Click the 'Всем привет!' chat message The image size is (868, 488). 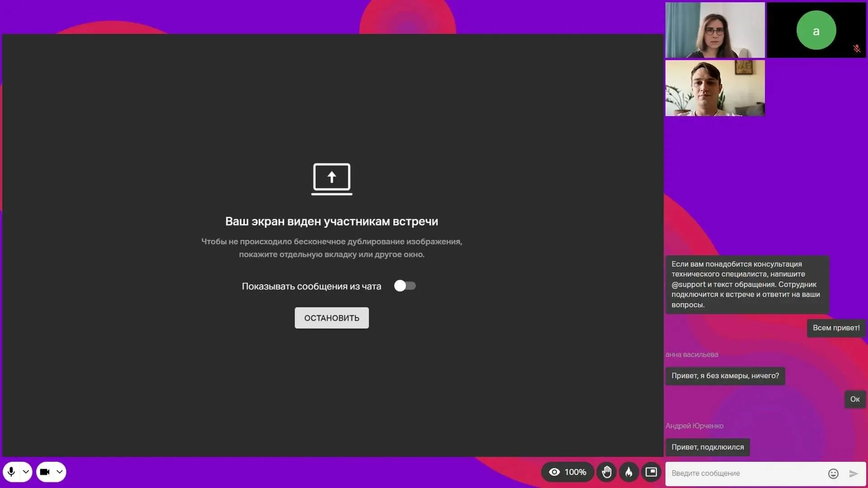(836, 328)
